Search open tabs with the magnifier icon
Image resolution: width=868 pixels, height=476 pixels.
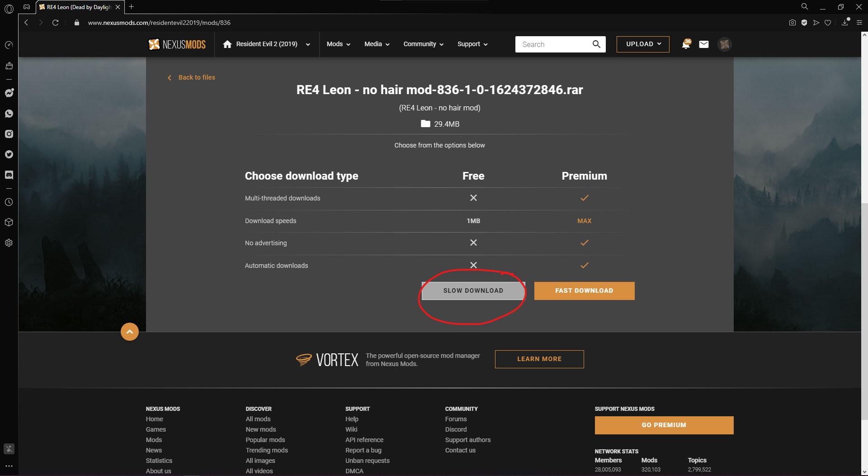pos(805,7)
